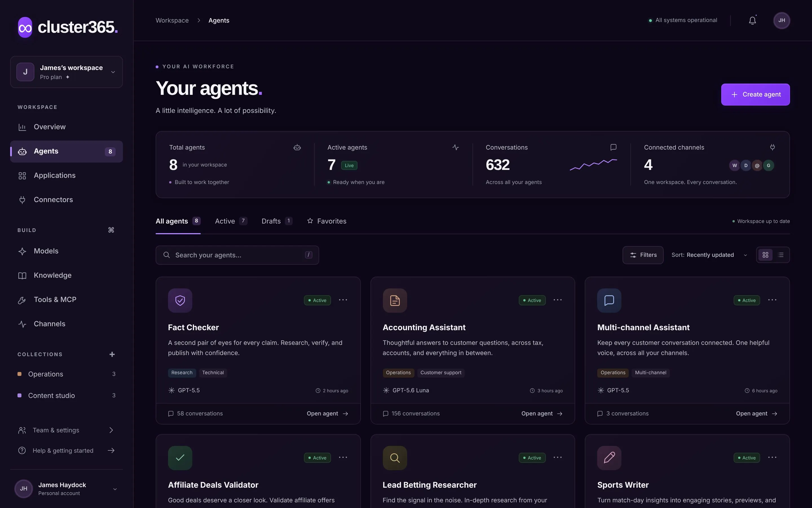This screenshot has height=508, width=812.
Task: Click the cluster365 infinity logo
Action: (25, 27)
